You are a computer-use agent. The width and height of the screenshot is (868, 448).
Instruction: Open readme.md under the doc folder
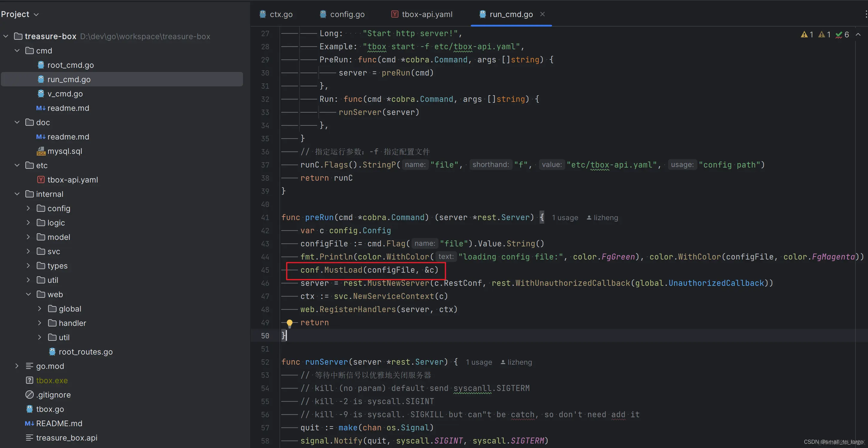68,137
